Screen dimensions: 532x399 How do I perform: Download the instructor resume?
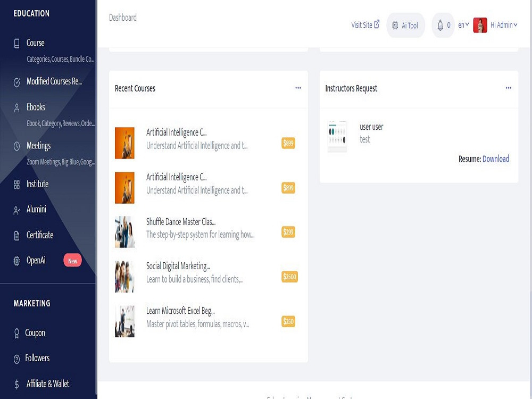click(496, 159)
